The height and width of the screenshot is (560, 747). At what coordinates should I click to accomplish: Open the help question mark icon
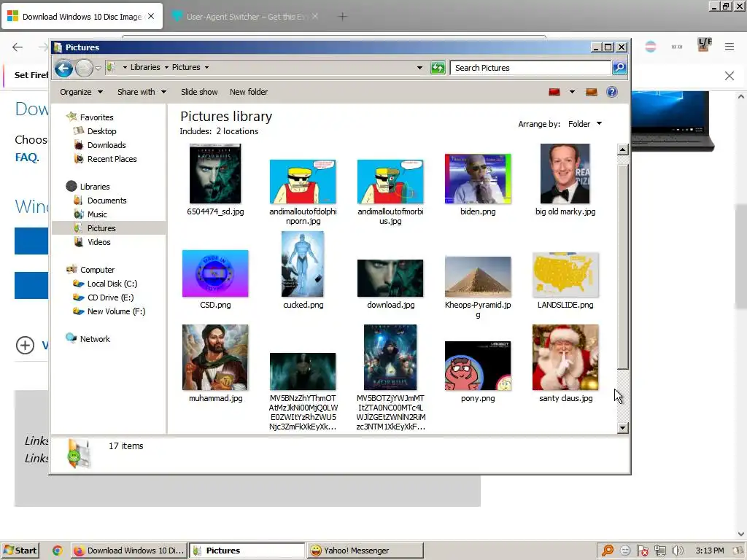pyautogui.click(x=612, y=92)
